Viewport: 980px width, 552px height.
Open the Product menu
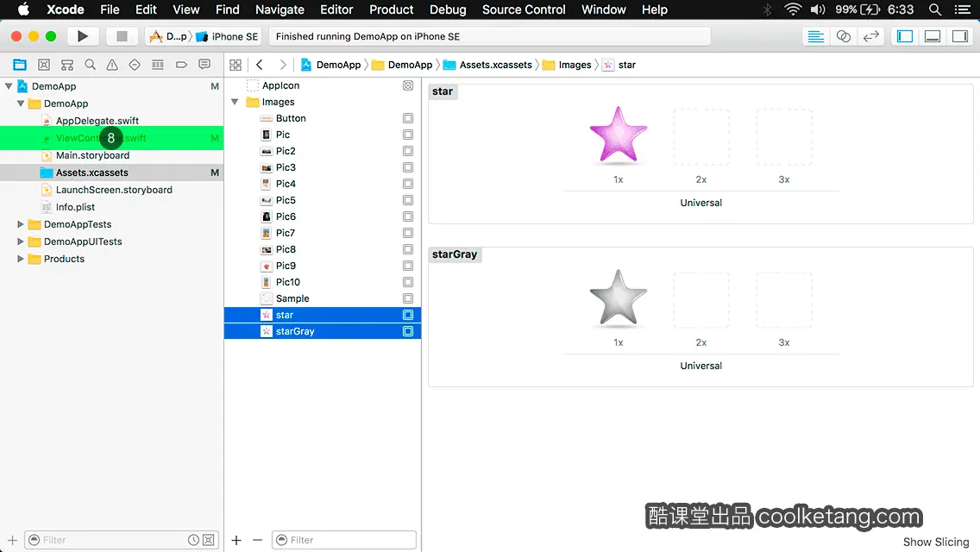392,9
